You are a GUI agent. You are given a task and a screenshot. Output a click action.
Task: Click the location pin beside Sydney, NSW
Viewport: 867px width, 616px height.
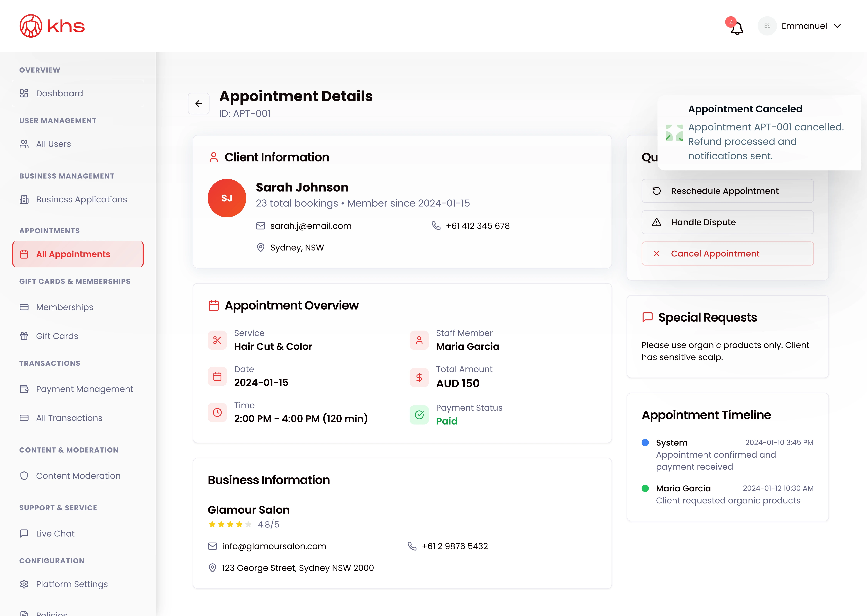[260, 247]
